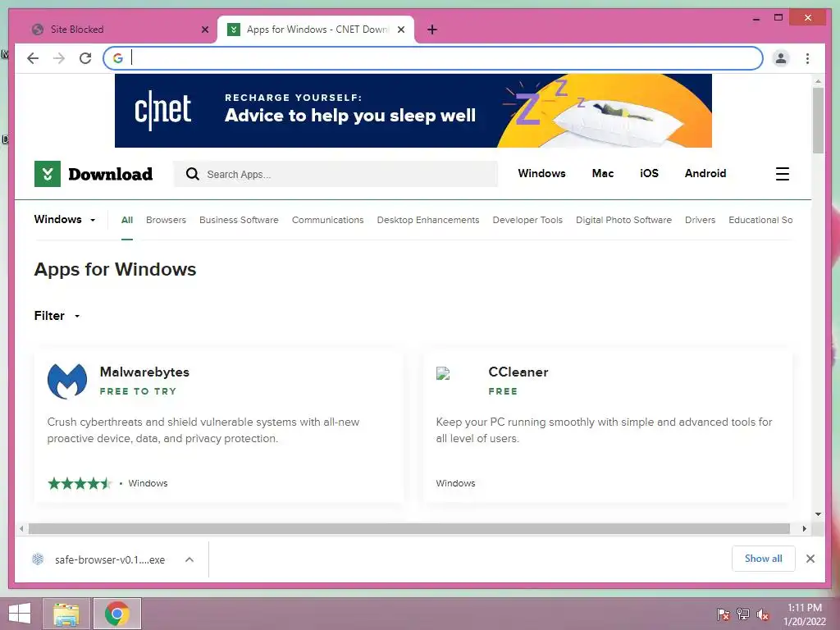
Task: Click Show all downloads button
Action: click(764, 559)
